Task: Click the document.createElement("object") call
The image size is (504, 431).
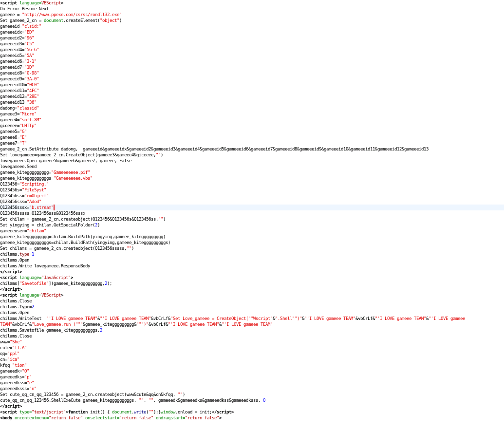Action: pos(83,20)
